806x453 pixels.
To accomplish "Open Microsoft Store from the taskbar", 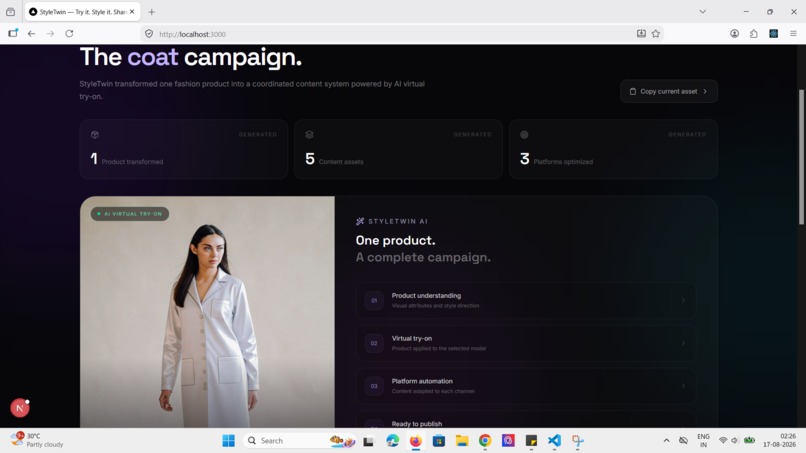I will [438, 441].
